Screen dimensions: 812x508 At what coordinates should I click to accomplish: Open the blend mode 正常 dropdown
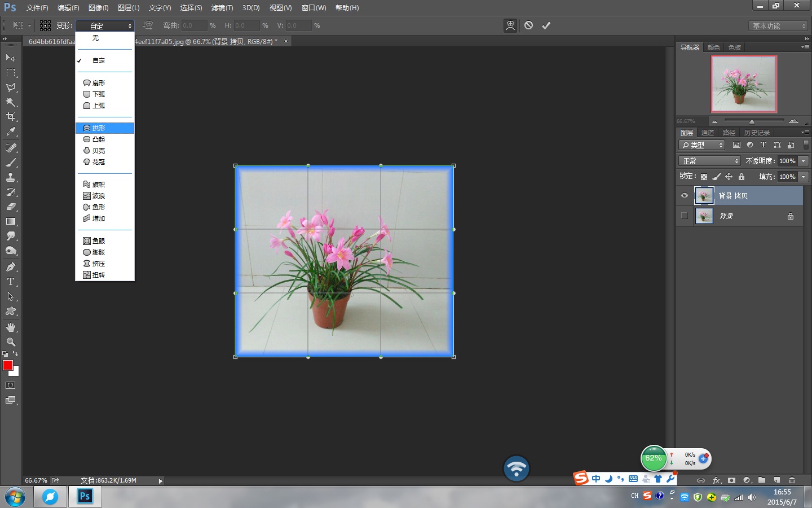tap(709, 161)
